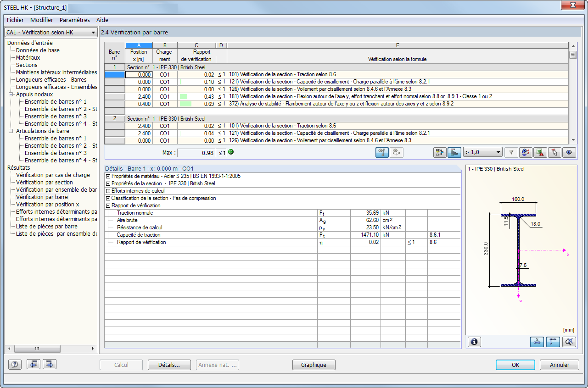Image resolution: width=588 pixels, height=388 pixels.
Task: Open the Fichier menu
Action: pos(15,20)
